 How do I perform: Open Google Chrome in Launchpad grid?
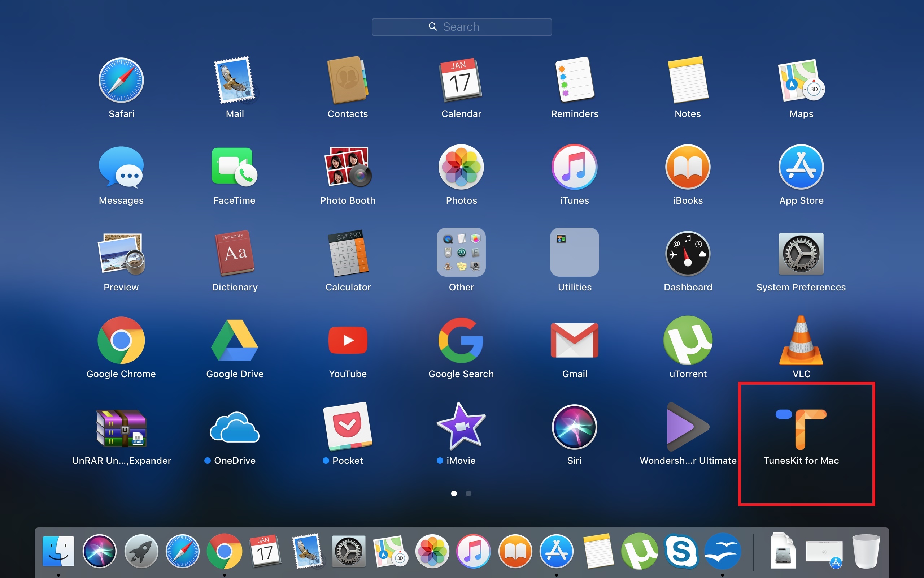pos(121,340)
